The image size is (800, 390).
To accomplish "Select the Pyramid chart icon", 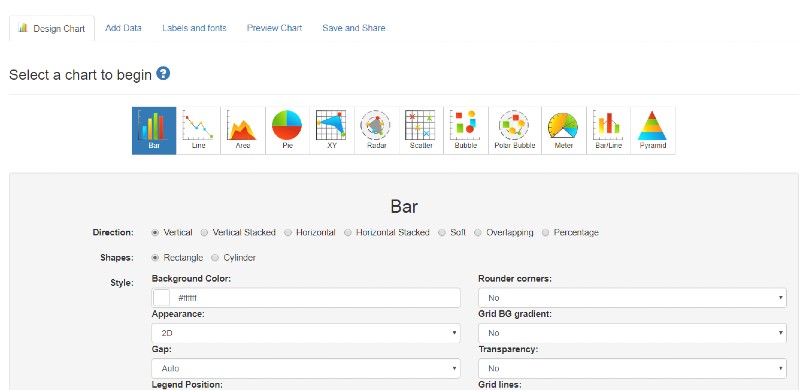I will point(653,130).
